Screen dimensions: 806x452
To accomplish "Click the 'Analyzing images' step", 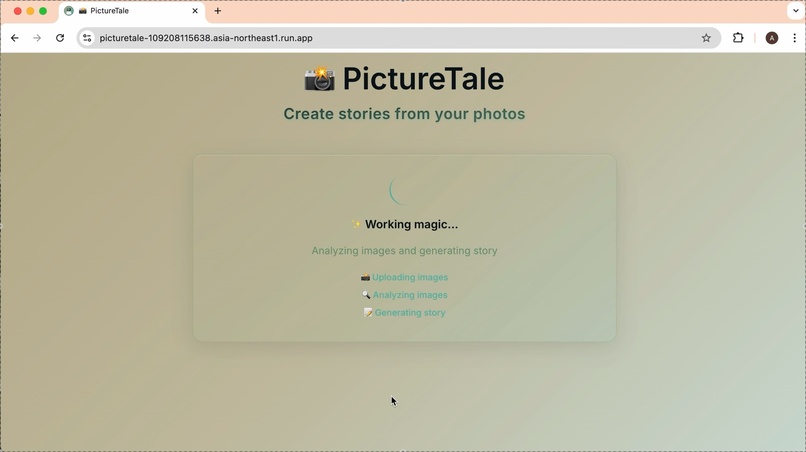I will 410,295.
